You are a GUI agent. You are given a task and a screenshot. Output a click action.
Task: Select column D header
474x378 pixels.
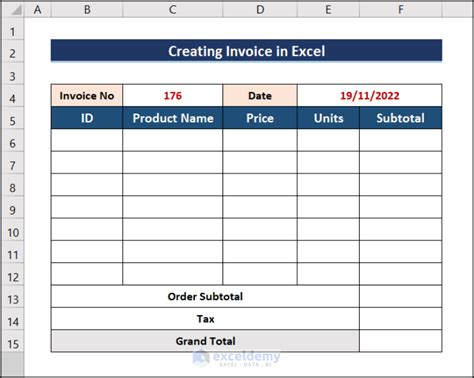(x=260, y=9)
